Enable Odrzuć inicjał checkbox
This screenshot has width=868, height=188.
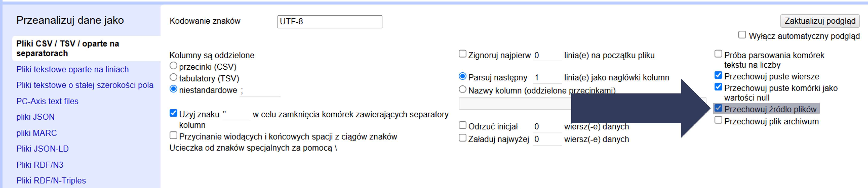(x=463, y=125)
